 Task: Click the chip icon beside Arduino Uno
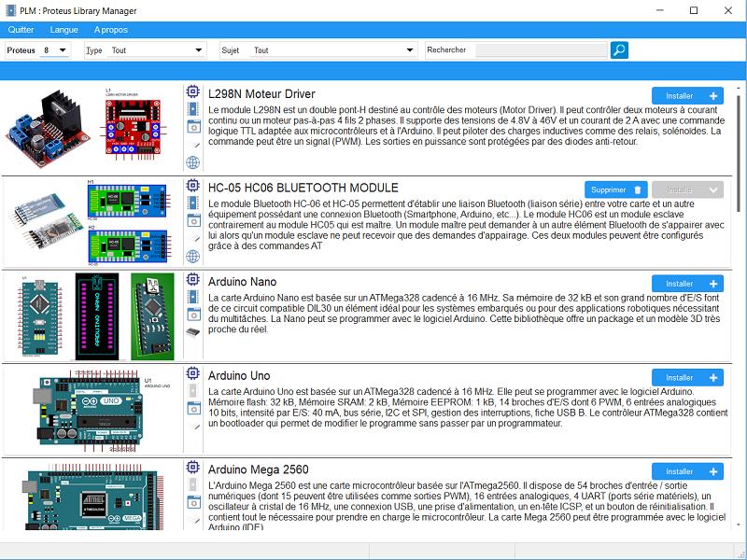193,373
